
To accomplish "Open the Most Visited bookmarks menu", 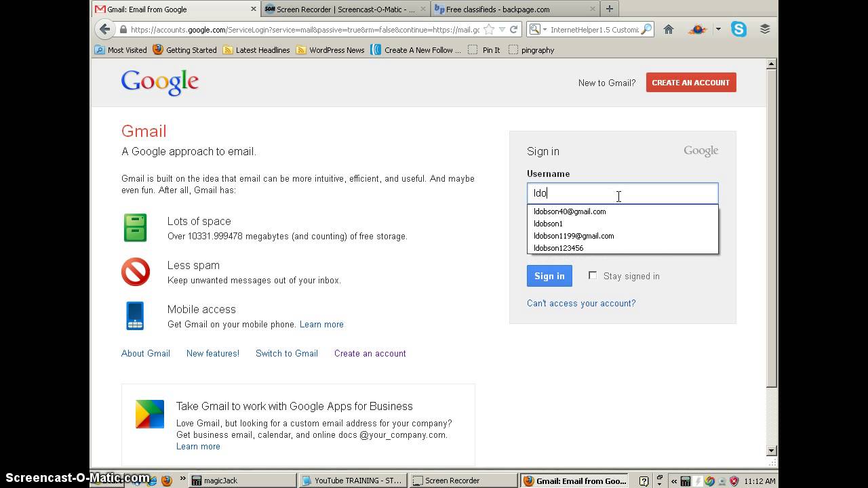I will [121, 49].
